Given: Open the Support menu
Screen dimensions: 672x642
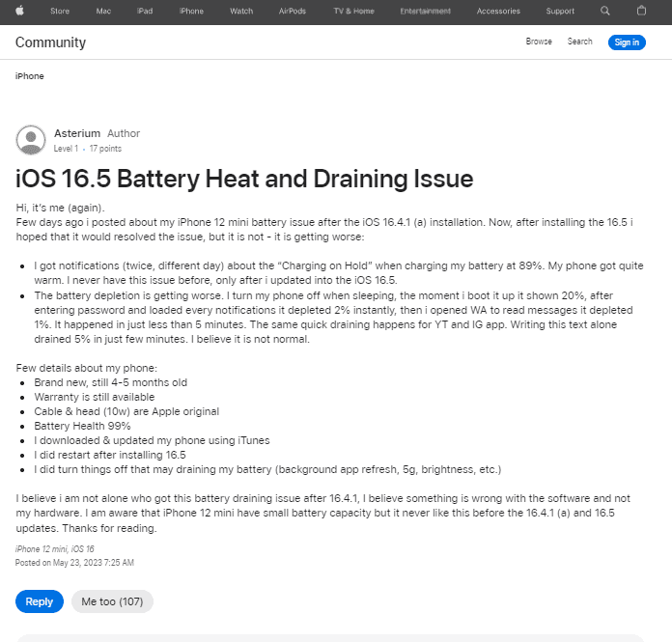Looking at the screenshot, I should pyautogui.click(x=560, y=12).
